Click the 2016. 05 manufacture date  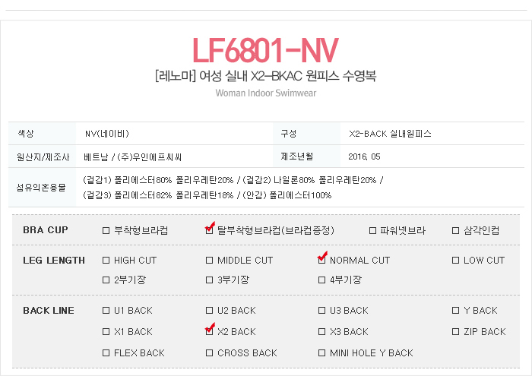365,156
